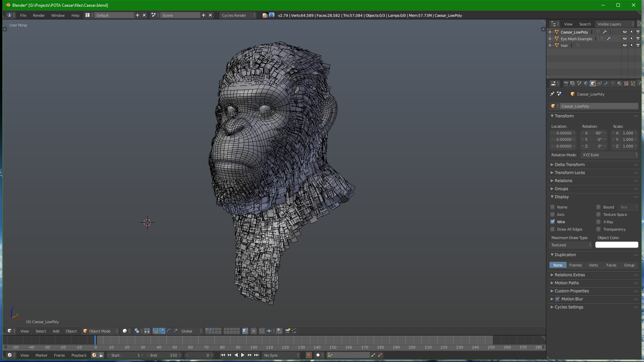This screenshot has width=644, height=362.
Task: Open the Render properties tab (camera icon)
Action: point(566,83)
